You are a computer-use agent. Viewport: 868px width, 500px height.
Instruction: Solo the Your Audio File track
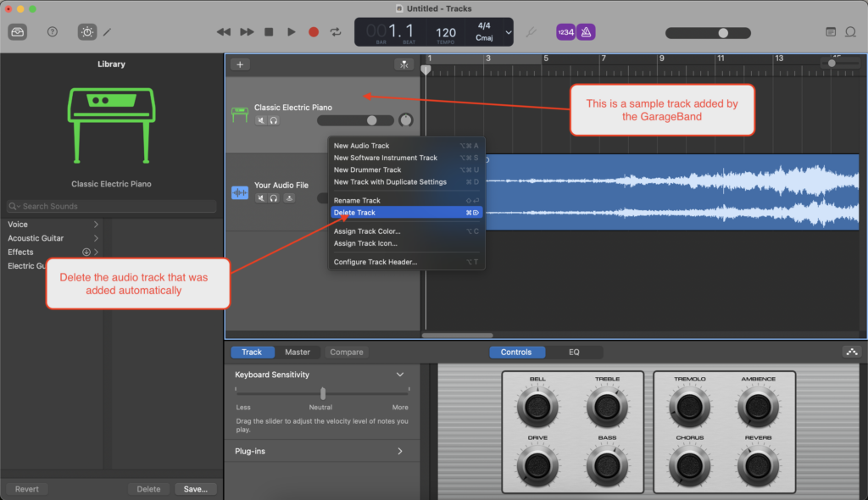point(274,198)
